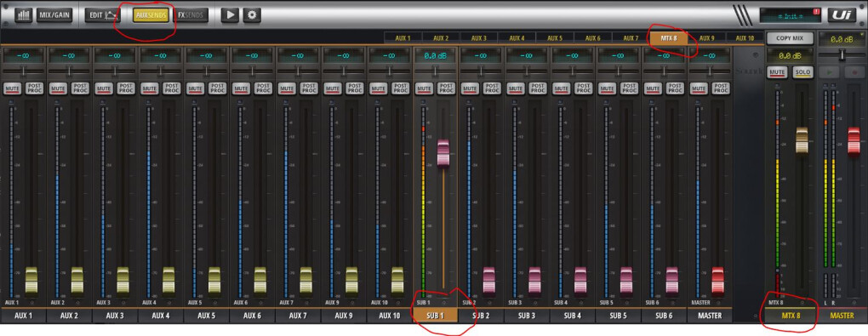Select the AUX 2 tab
868x336 pixels.
pyautogui.click(x=441, y=38)
